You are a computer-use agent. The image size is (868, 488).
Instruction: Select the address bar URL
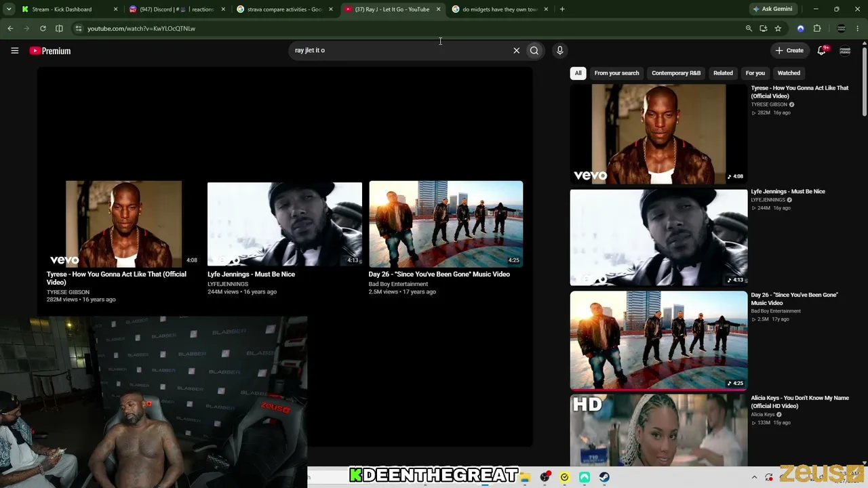141,28
